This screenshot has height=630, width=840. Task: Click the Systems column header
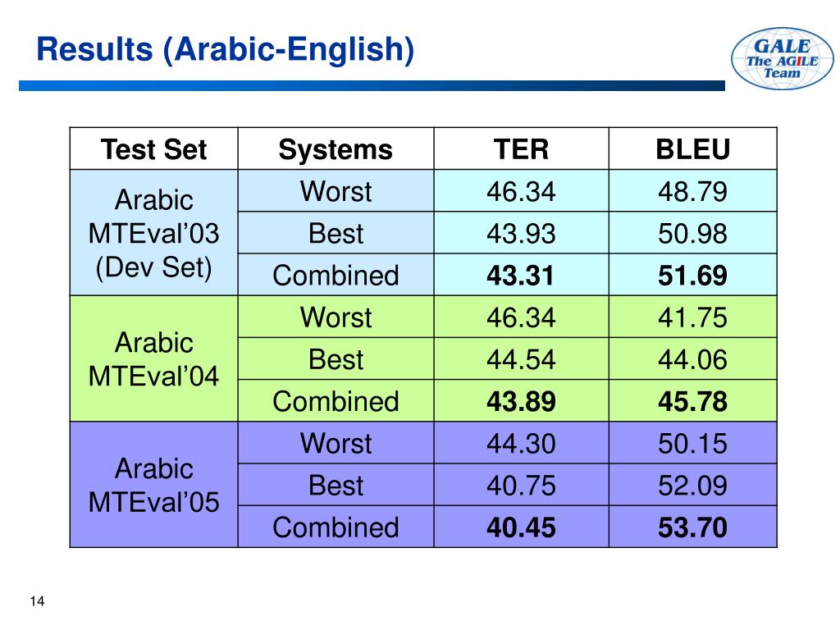click(x=336, y=149)
